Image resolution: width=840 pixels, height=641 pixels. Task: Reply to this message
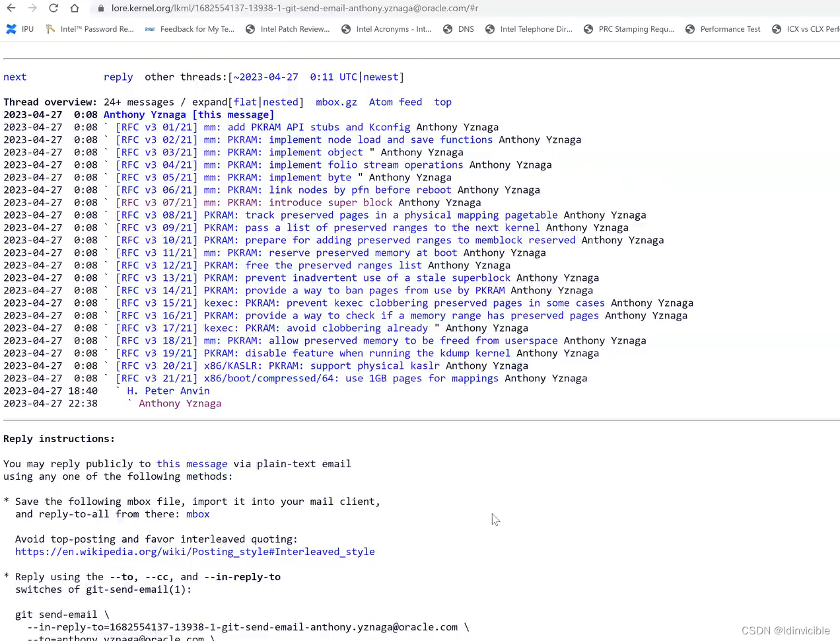click(118, 77)
